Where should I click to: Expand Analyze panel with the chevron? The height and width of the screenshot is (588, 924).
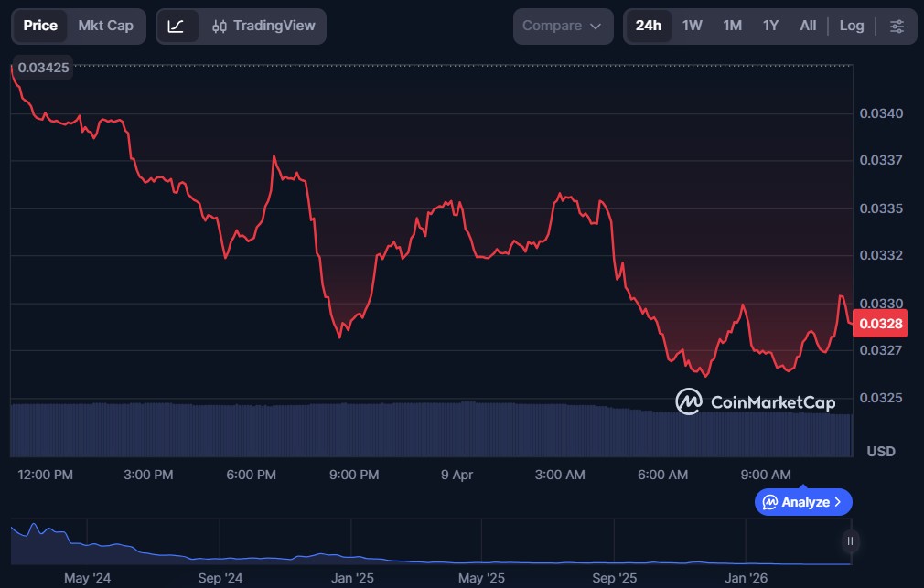click(x=839, y=502)
